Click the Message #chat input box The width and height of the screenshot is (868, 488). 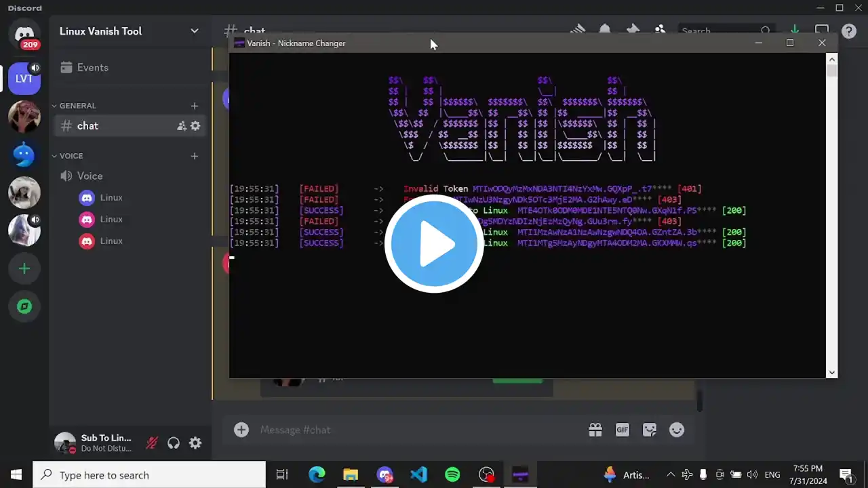point(420,430)
